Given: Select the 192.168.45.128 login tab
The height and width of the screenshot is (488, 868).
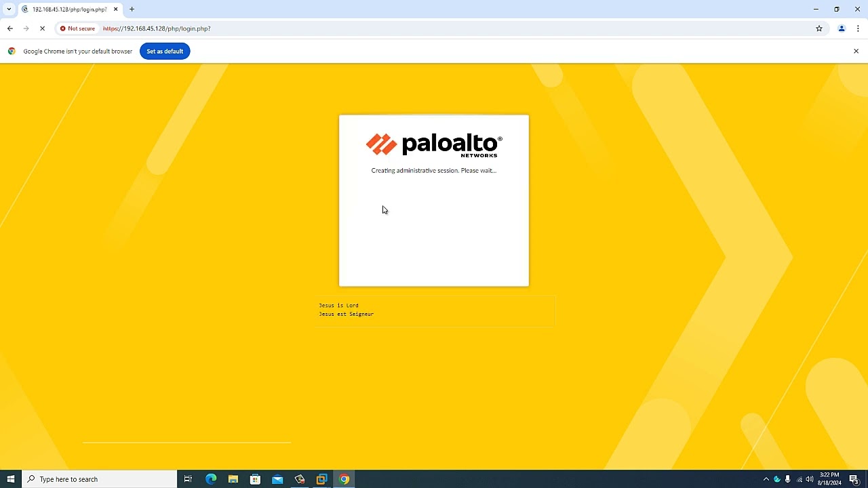Looking at the screenshot, I should (x=68, y=9).
